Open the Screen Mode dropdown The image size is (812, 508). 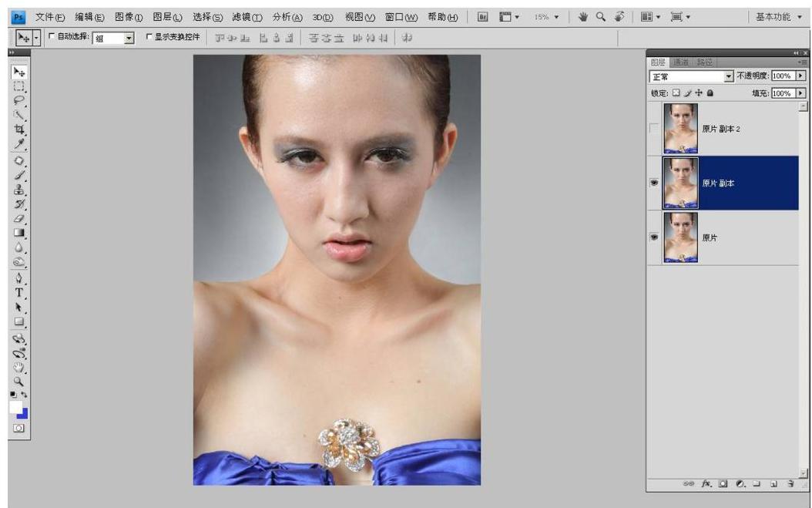680,17
